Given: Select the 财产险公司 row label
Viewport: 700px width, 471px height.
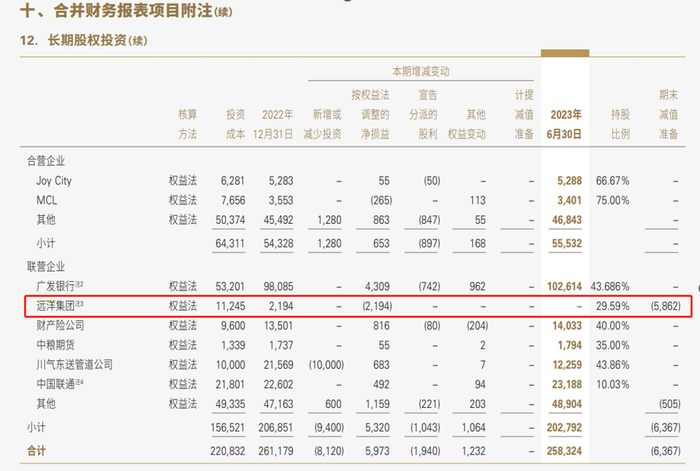Looking at the screenshot, I should tap(60, 325).
